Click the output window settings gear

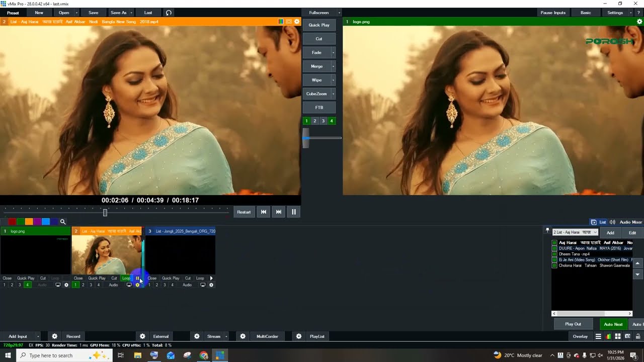coord(639,22)
